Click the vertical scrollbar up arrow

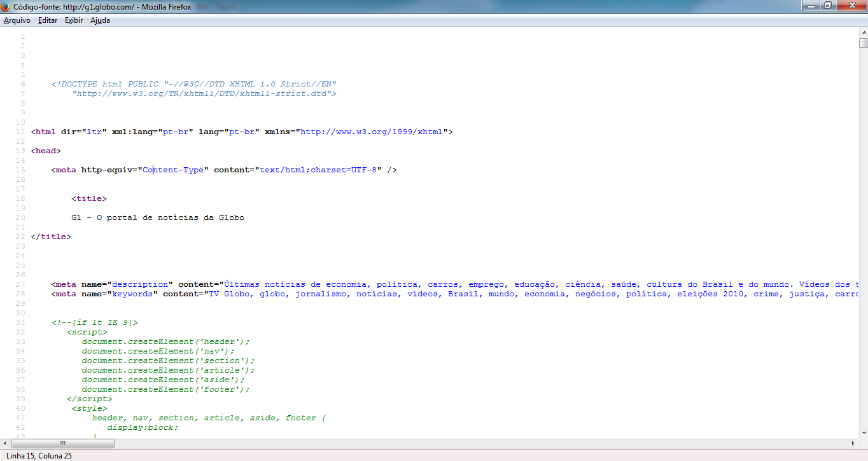(863, 32)
